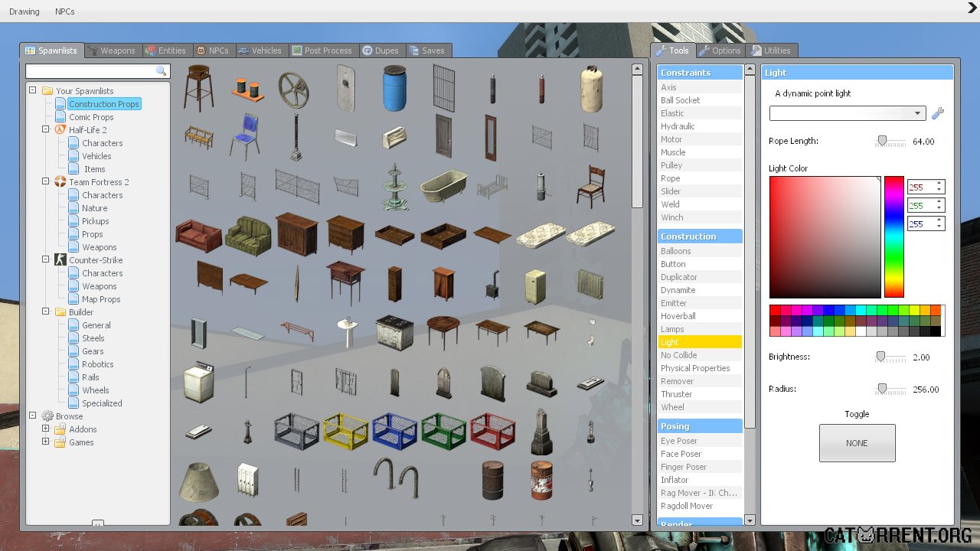Open the Saves tab
This screenshot has width=980, height=551.
[x=427, y=51]
